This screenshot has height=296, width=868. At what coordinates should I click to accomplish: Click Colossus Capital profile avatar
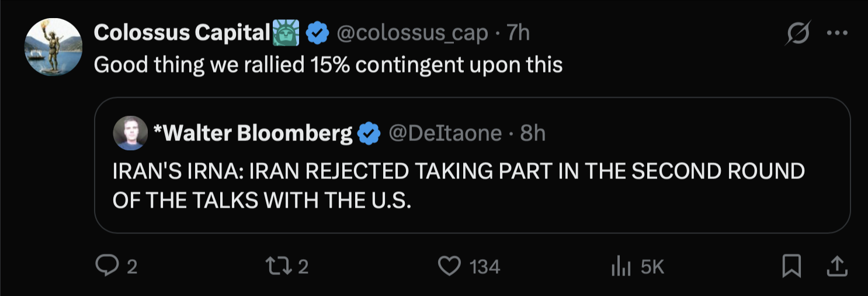click(52, 47)
